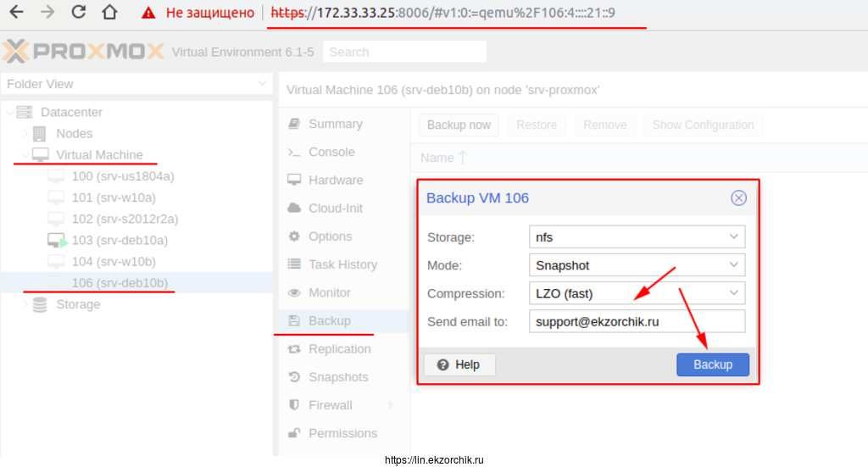
Task: Click the not-secure warning triangle icon
Action: tap(148, 13)
